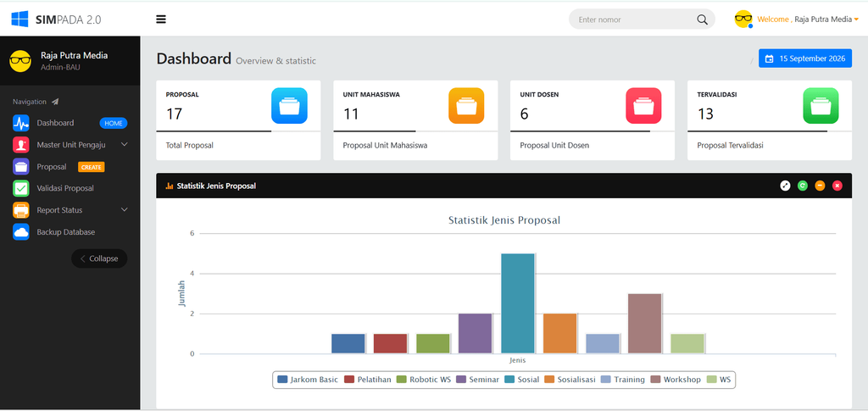Image resolution: width=868 pixels, height=411 pixels.
Task: Remove the Statistik panel with red X icon
Action: click(837, 186)
